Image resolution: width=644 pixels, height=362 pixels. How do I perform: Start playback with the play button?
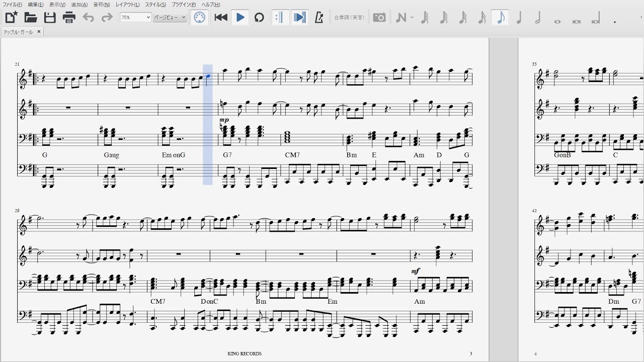tap(240, 18)
